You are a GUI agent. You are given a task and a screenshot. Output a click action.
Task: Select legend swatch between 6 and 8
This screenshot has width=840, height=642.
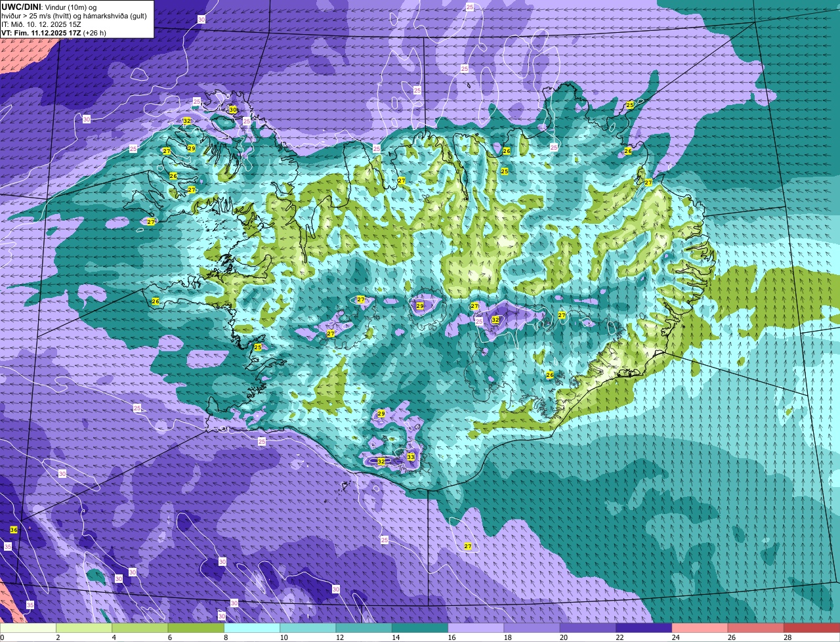(x=196, y=628)
